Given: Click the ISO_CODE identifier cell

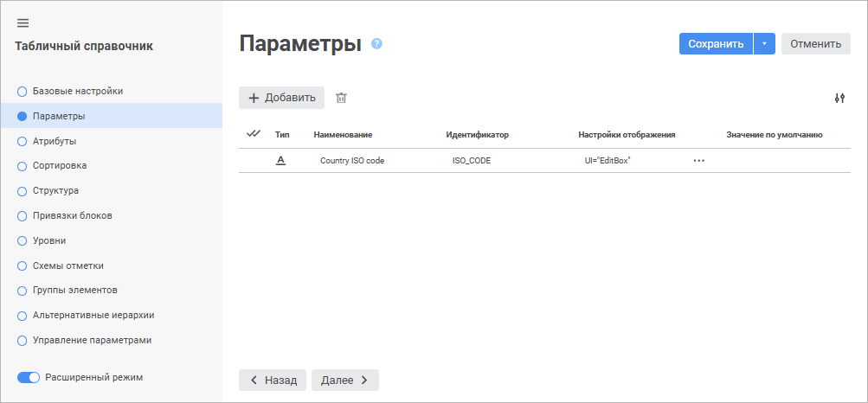Looking at the screenshot, I should click(472, 161).
